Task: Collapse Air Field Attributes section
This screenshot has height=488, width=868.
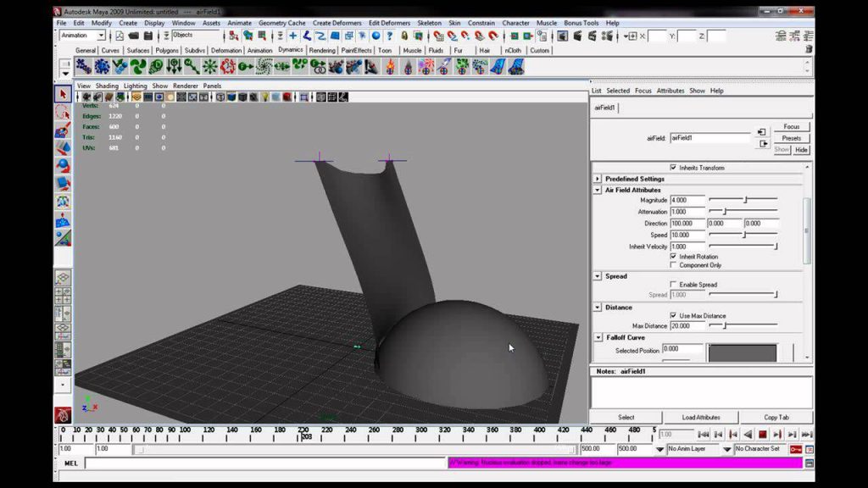Action: click(x=598, y=190)
